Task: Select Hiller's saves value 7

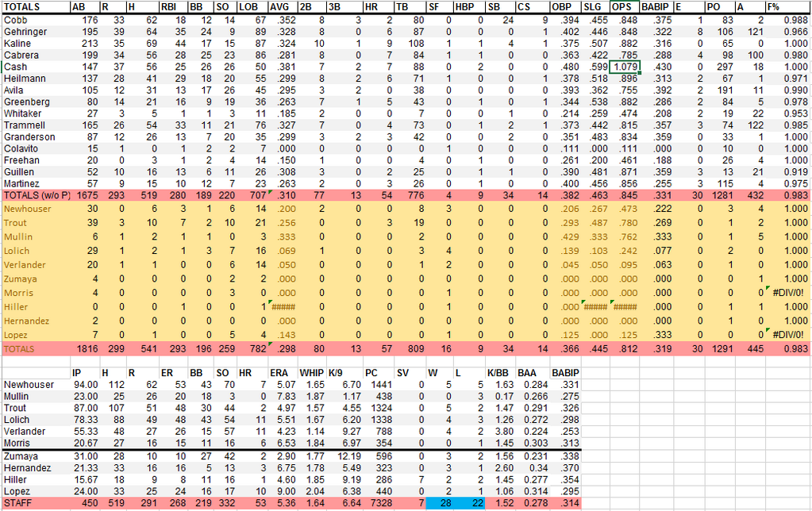Action: [421, 479]
